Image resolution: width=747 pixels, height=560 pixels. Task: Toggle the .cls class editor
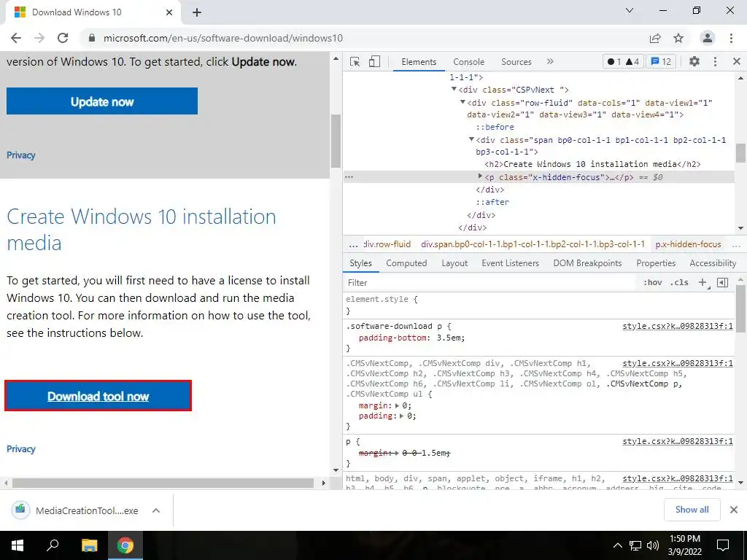coord(679,282)
